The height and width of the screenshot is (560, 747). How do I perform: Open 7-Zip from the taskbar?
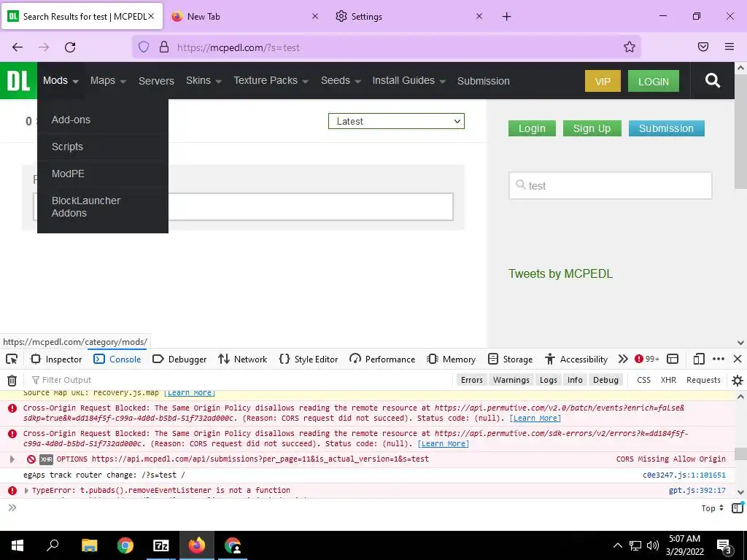(160, 545)
